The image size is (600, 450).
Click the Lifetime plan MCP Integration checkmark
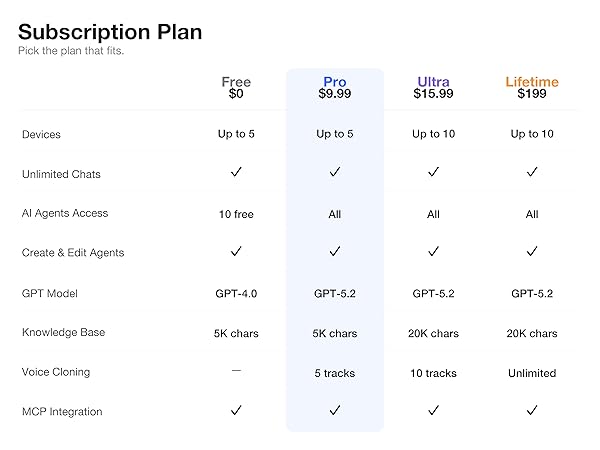(532, 411)
